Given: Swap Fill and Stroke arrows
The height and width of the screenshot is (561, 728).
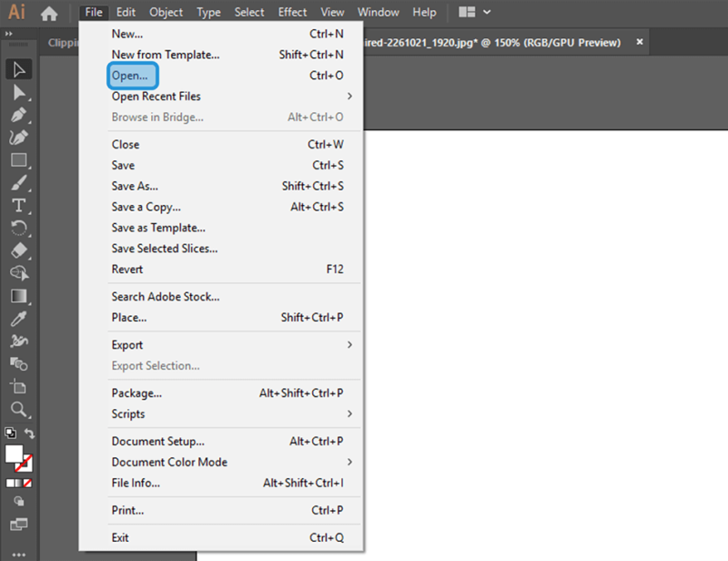Looking at the screenshot, I should pos(30,433).
